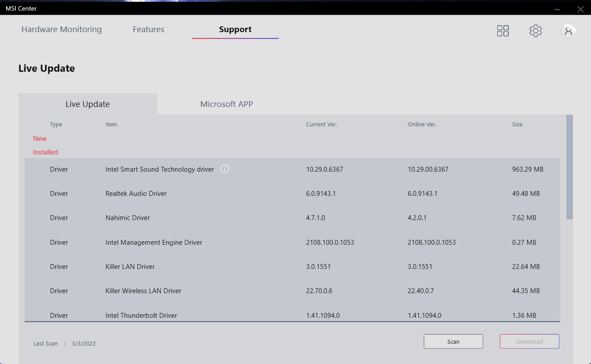Select Intel Management Engine Driver row
Viewport: 591px width, 364px height.
click(292, 242)
